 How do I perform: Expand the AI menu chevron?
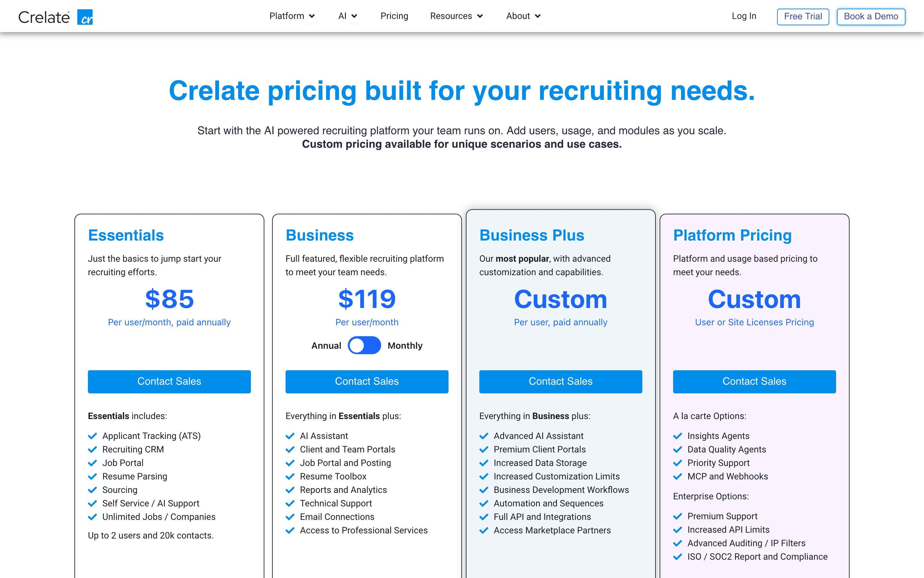click(354, 16)
